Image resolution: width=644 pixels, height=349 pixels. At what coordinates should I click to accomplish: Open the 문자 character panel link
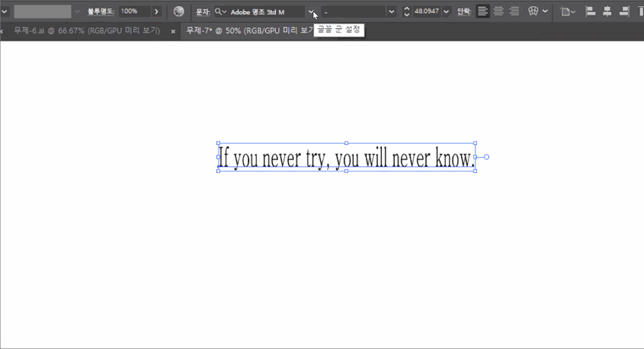click(203, 11)
